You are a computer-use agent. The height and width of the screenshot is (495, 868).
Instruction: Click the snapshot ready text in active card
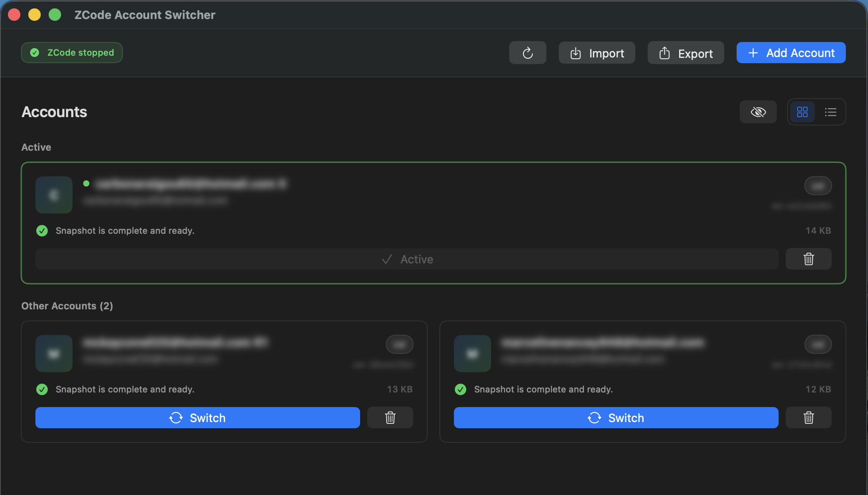tap(125, 231)
